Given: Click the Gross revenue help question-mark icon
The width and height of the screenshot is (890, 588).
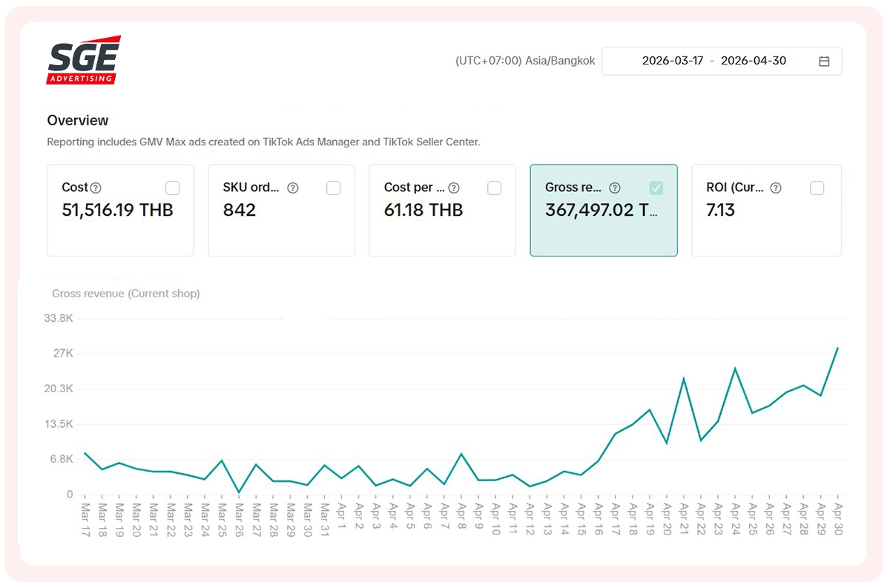Looking at the screenshot, I should tap(615, 188).
